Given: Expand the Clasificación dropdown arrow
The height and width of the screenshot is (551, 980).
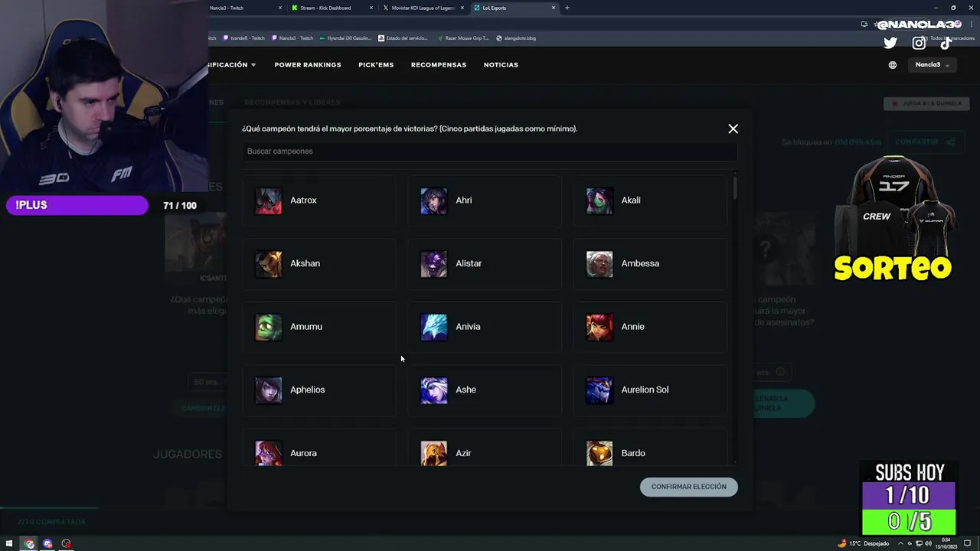Looking at the screenshot, I should tap(253, 65).
